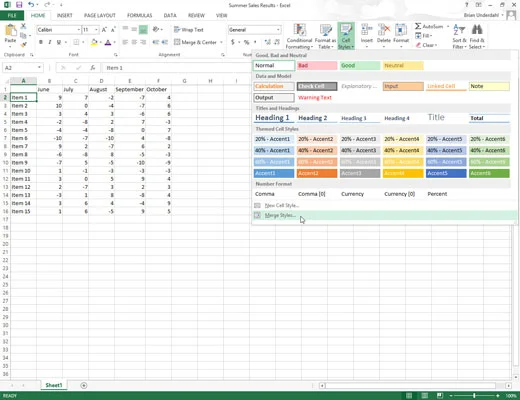The width and height of the screenshot is (520, 400).
Task: Click the fill color bucket icon
Action: point(94,42)
